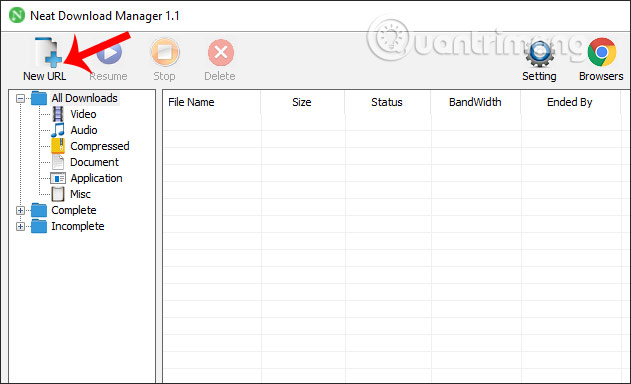Select the Audio category label
This screenshot has width=631, height=384.
point(84,130)
